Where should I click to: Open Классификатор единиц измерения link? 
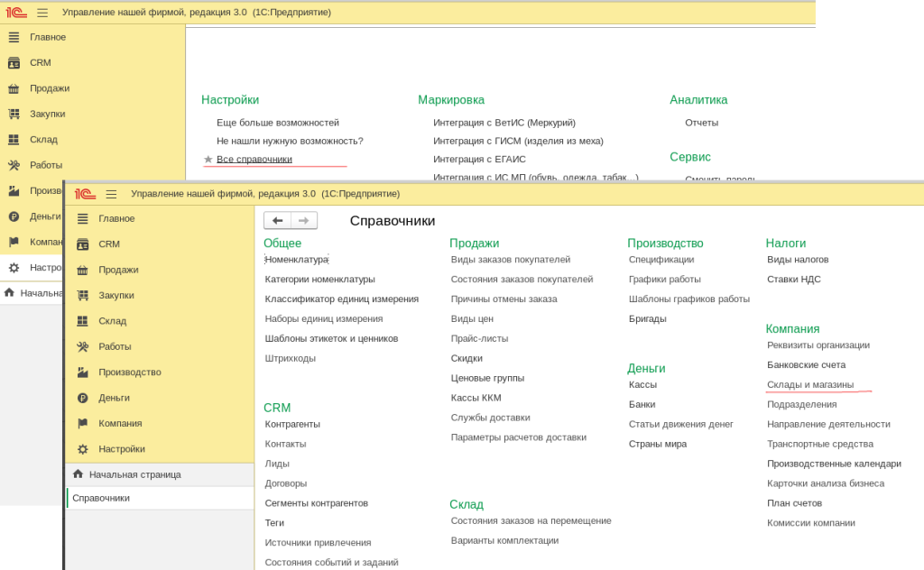coord(342,299)
